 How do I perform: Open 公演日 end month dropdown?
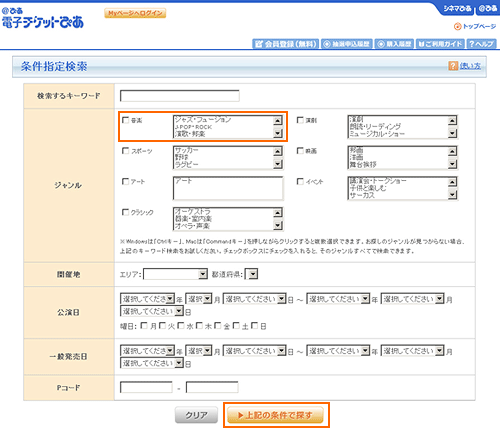click(413, 299)
